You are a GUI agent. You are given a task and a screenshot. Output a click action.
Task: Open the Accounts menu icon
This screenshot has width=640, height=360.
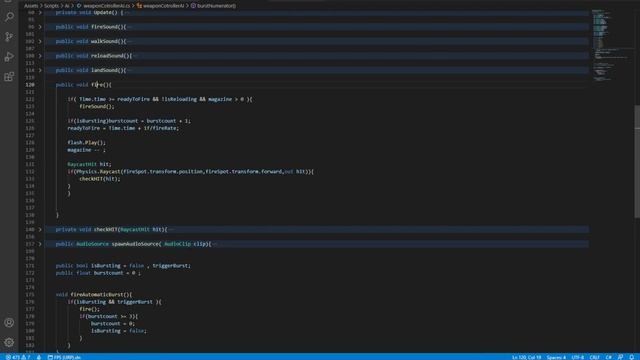pyautogui.click(x=9, y=322)
